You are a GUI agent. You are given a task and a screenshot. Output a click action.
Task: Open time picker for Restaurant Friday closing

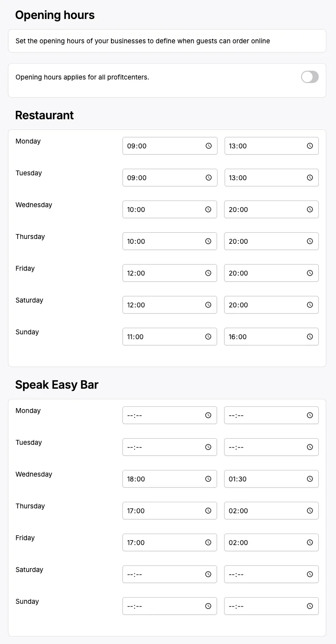pos(310,273)
